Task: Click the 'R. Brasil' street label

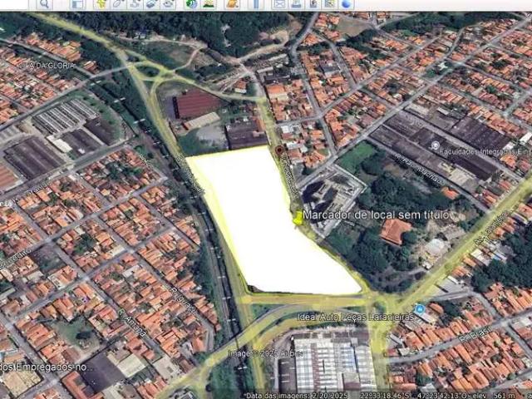Action: pos(475,334)
